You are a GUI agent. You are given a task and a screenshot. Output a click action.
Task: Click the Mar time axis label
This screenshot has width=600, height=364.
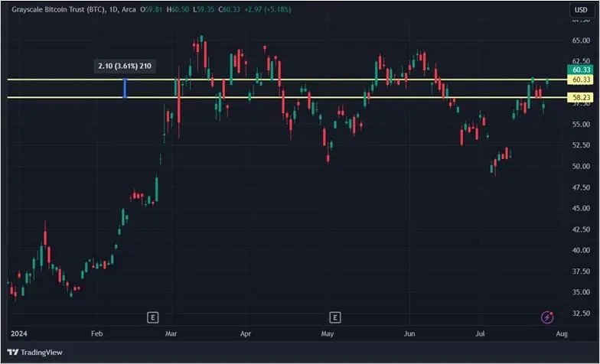pyautogui.click(x=171, y=333)
